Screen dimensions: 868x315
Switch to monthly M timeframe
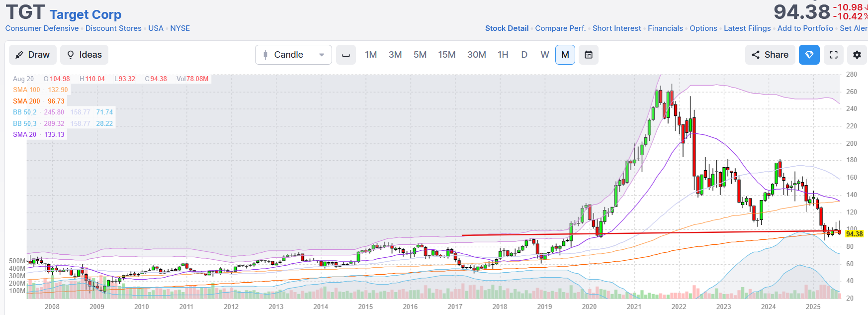pos(565,55)
